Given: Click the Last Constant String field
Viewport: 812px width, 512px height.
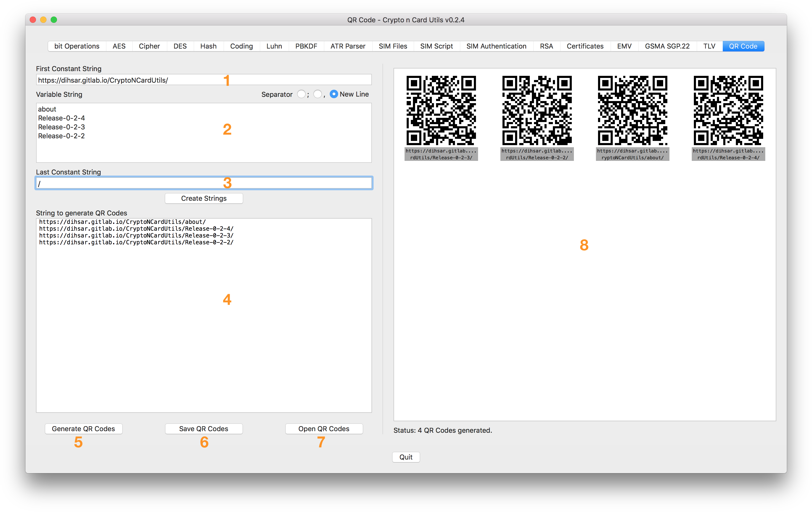Looking at the screenshot, I should tap(204, 183).
